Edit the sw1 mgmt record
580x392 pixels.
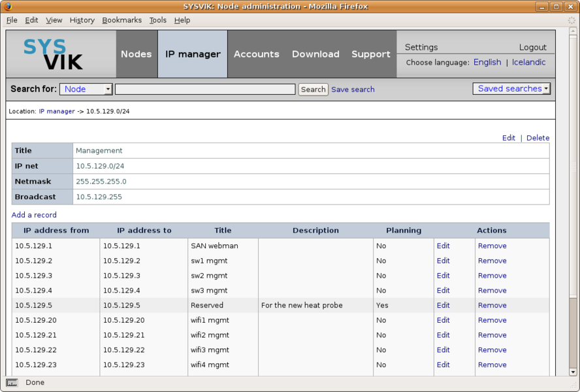pyautogui.click(x=443, y=261)
